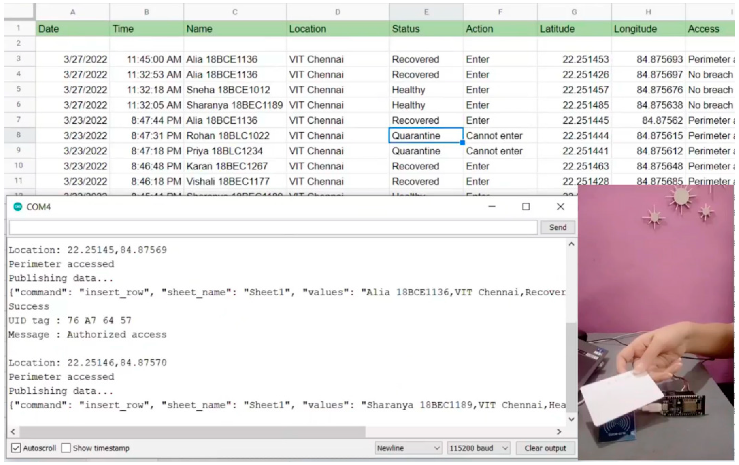Select column E header in spreadsheet
The width and height of the screenshot is (739, 465).
coord(425,11)
